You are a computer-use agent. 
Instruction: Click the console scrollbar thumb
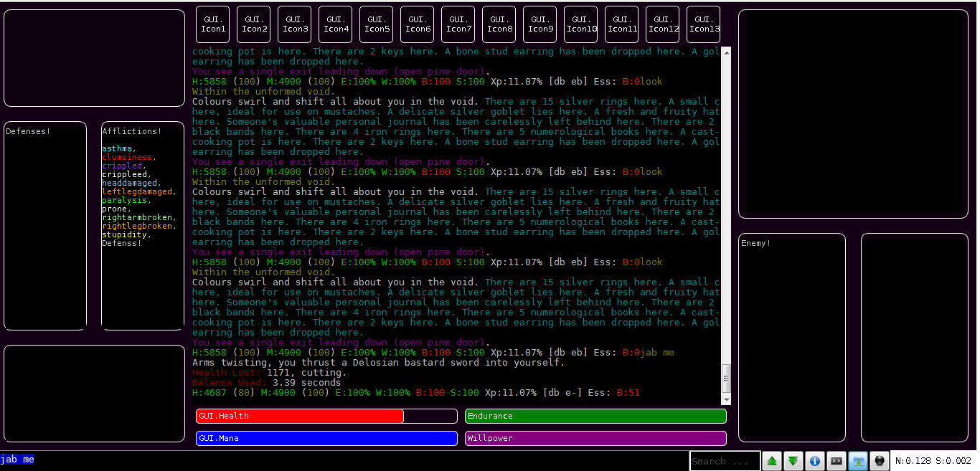pyautogui.click(x=726, y=378)
